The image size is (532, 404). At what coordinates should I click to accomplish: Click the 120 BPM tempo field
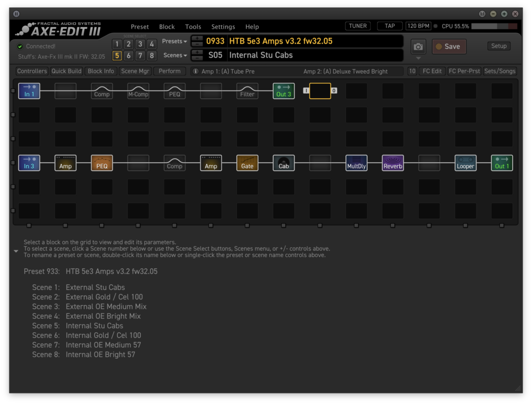click(418, 26)
